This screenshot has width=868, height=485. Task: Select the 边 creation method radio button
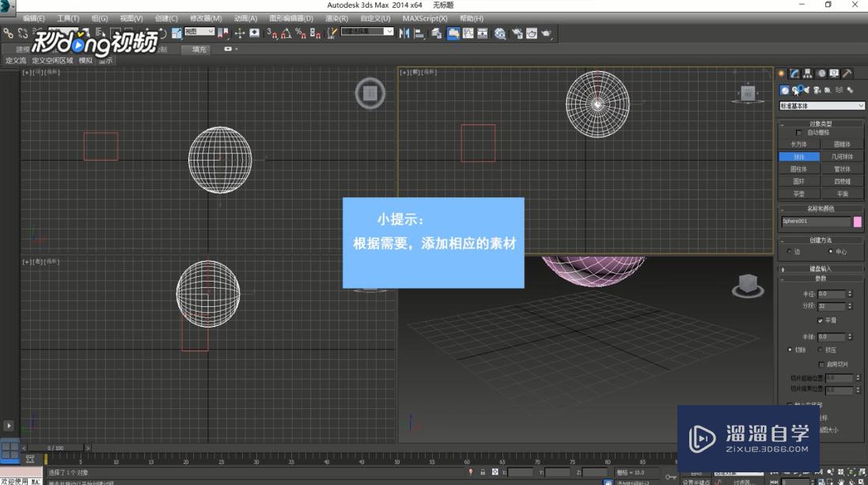coord(790,252)
